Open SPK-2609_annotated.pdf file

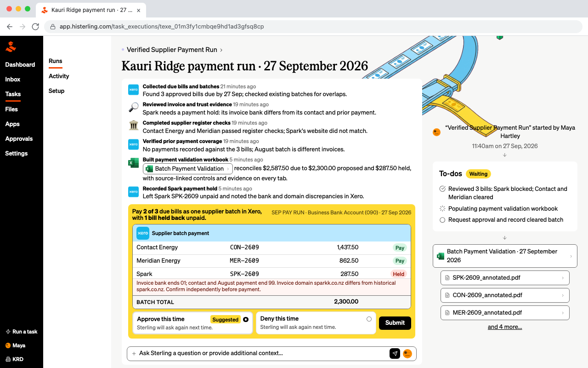point(505,278)
